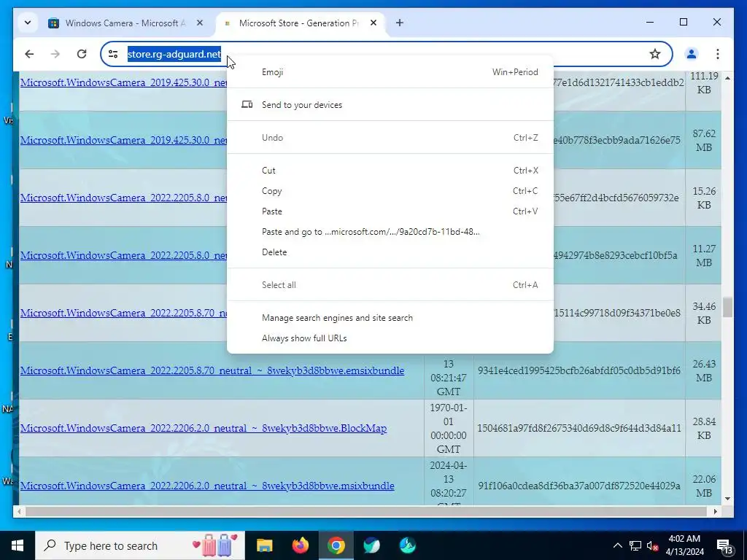Click the taskbar search box
This screenshot has width=747, height=560.
click(140, 545)
